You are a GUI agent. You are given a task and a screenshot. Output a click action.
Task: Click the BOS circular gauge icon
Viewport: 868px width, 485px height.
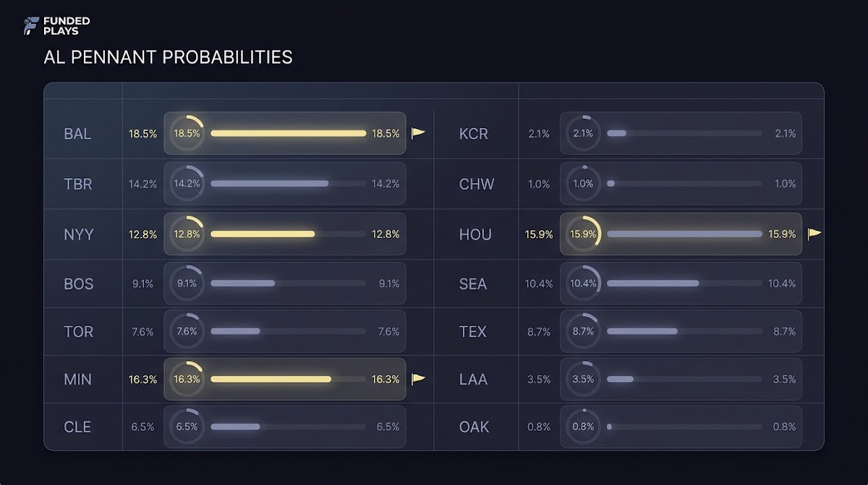pyautogui.click(x=187, y=284)
